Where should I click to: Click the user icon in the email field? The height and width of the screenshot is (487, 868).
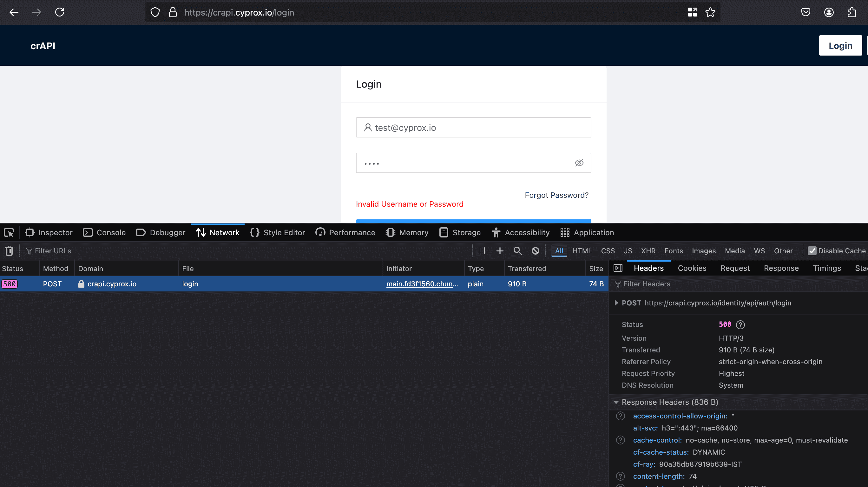pos(368,128)
